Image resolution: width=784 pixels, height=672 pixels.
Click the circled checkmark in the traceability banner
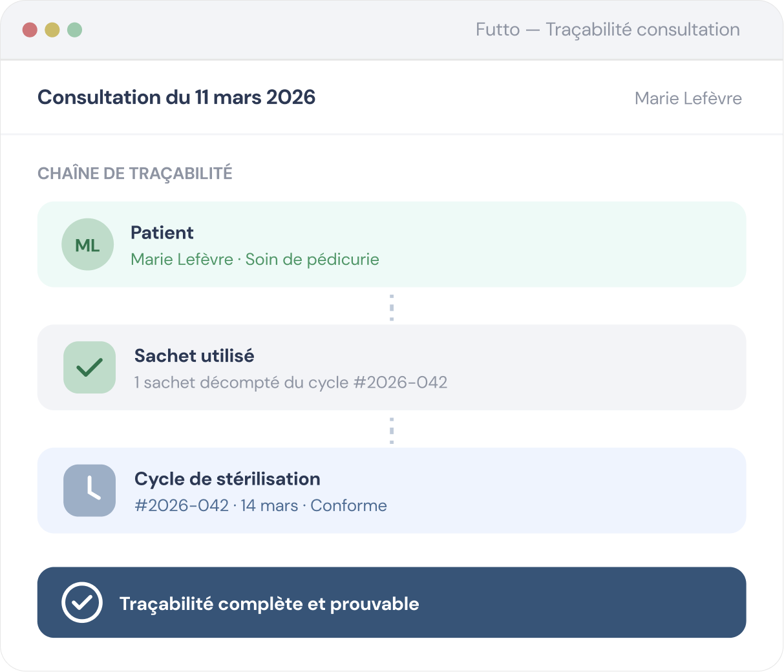click(x=82, y=602)
